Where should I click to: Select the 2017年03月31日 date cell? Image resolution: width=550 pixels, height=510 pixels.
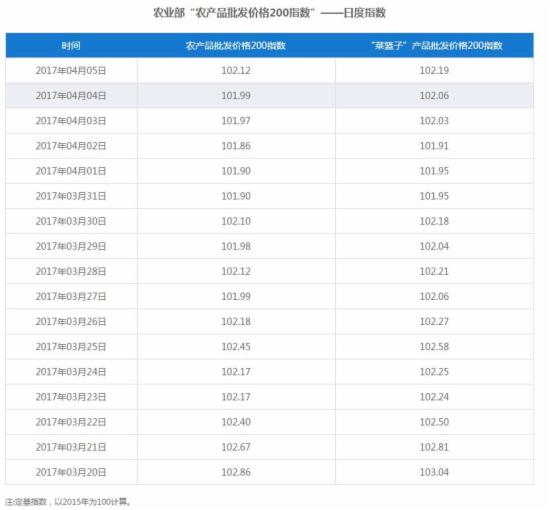[x=71, y=196]
